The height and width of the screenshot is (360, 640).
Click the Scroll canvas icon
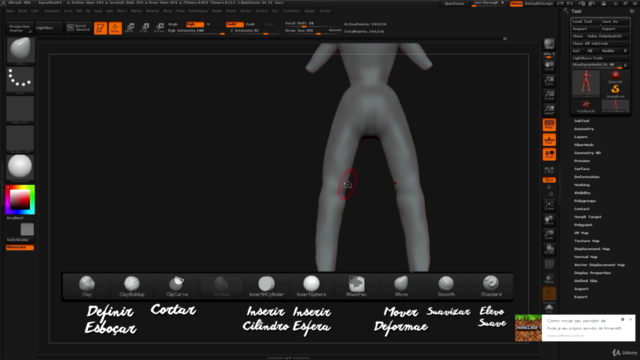pyautogui.click(x=549, y=66)
